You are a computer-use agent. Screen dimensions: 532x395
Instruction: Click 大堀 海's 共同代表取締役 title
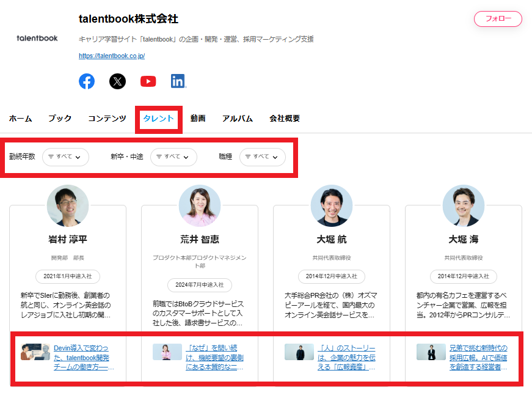point(464,258)
